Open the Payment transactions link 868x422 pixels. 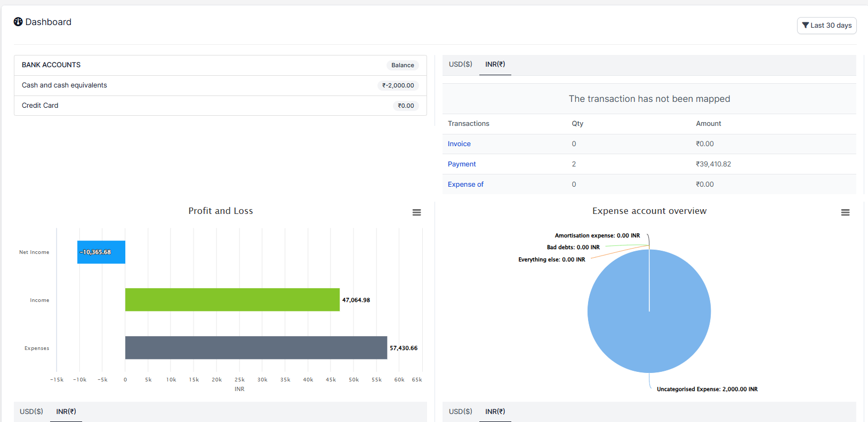pyautogui.click(x=462, y=164)
